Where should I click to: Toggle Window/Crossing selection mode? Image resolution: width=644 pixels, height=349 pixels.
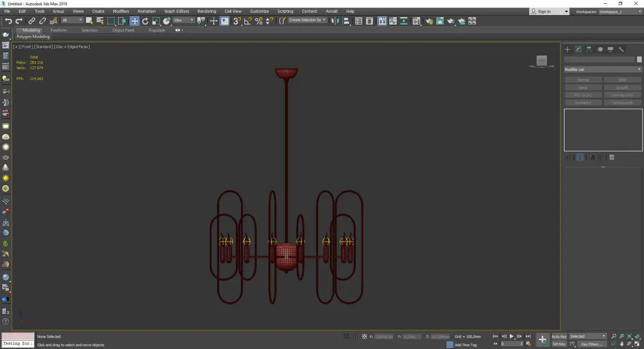pos(122,21)
